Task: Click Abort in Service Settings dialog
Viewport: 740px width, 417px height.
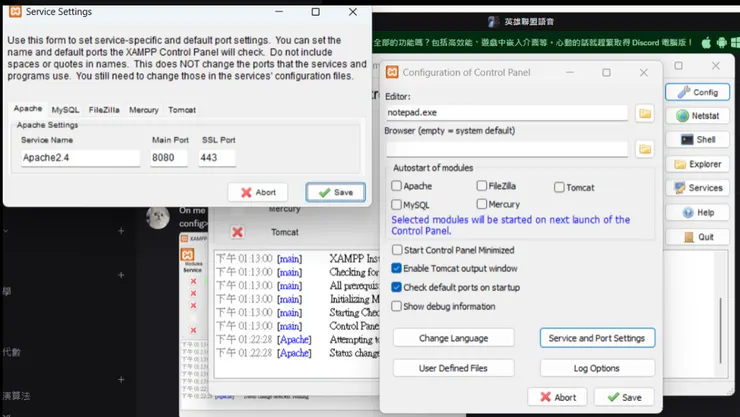Action: pyautogui.click(x=258, y=192)
